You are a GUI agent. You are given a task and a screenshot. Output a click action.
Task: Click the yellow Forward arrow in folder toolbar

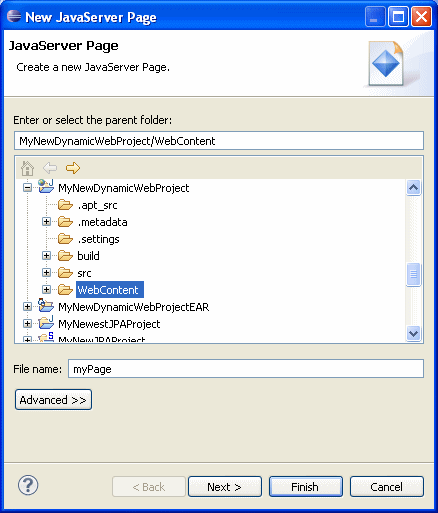pos(73,168)
